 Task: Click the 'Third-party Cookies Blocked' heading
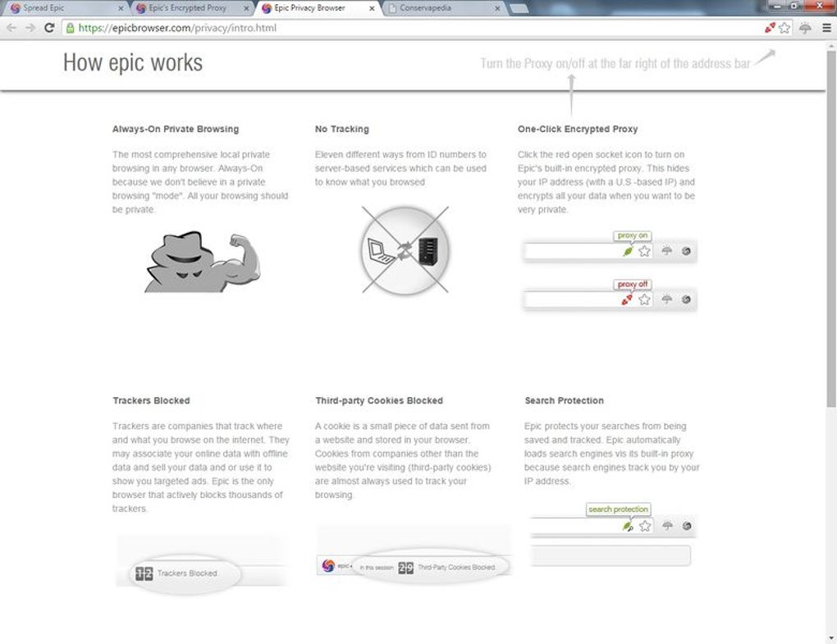(x=379, y=400)
